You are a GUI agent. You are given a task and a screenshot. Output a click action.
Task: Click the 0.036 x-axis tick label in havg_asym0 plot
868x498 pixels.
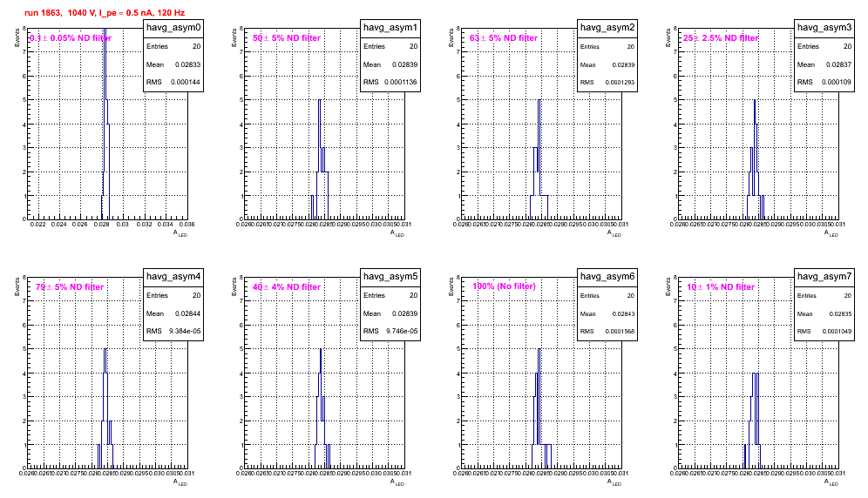pos(186,224)
